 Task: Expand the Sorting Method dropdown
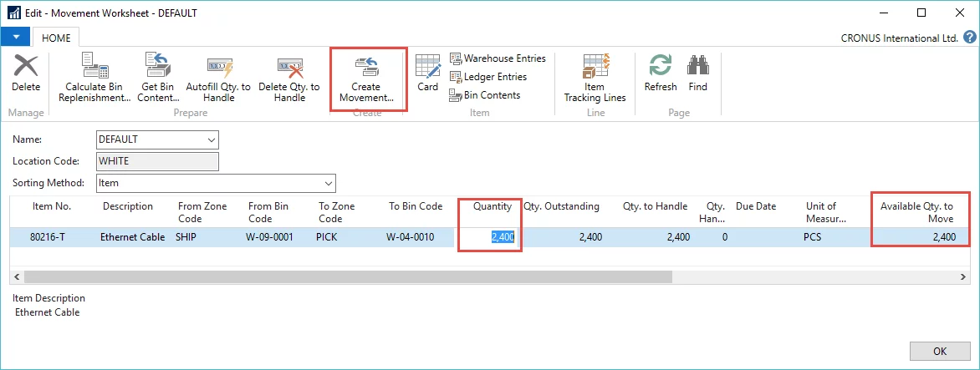point(328,183)
